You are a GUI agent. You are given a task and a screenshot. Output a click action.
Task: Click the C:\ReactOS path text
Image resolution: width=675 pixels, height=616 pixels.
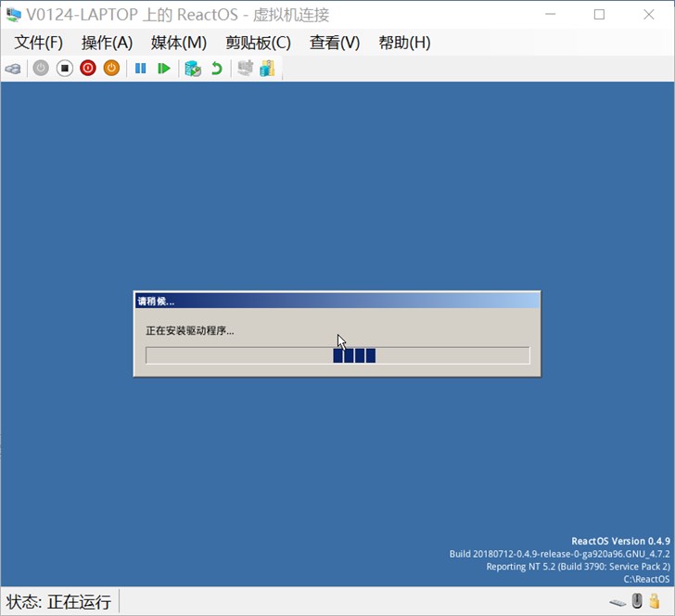click(x=646, y=579)
